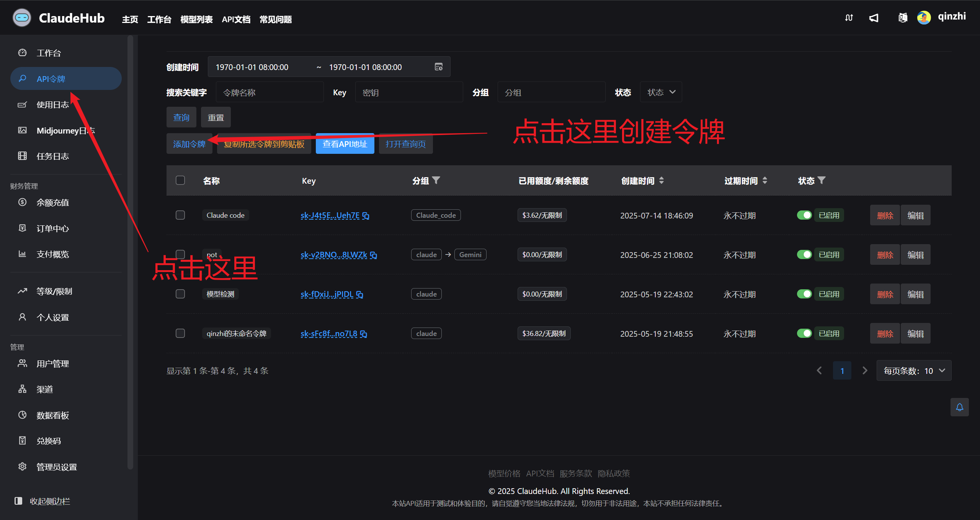
Task: Copy the sk-sFc8f...no7L8 key icon
Action: [364, 334]
